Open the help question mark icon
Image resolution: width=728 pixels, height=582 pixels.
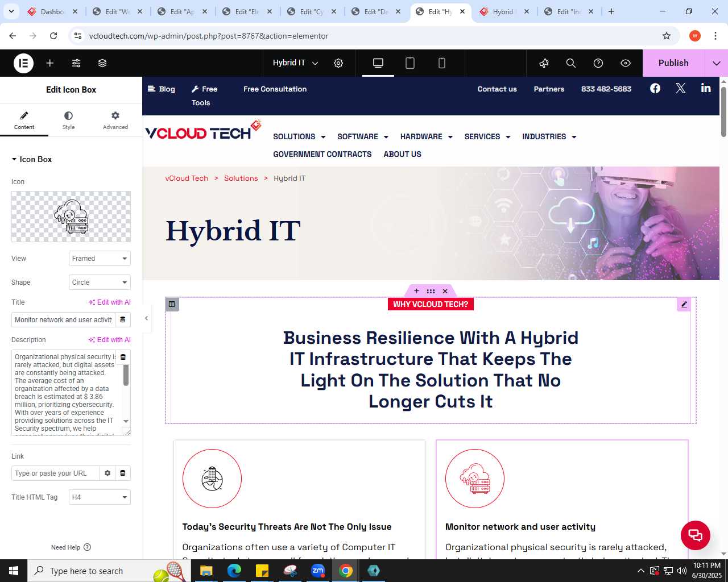click(598, 63)
